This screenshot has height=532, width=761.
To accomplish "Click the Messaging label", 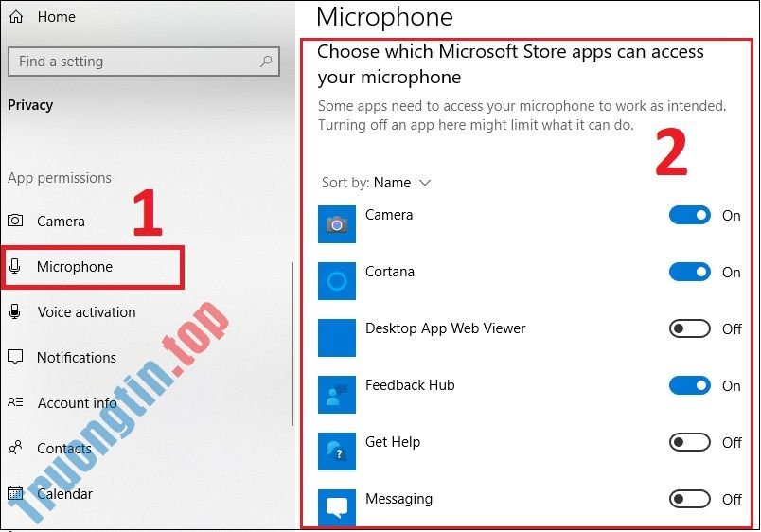I will (398, 499).
